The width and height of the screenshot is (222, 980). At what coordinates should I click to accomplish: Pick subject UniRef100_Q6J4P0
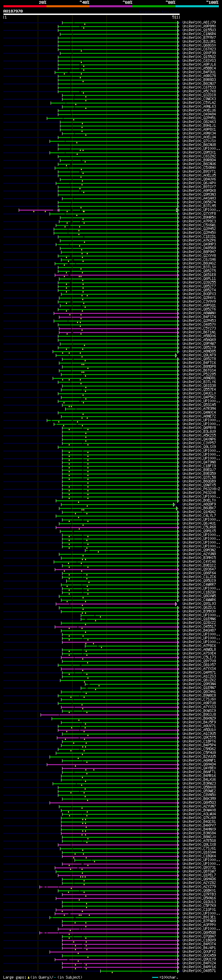199,183
